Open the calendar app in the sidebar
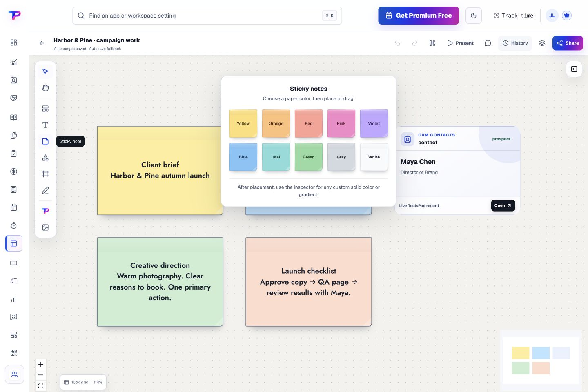Image resolution: width=588 pixels, height=392 pixels. pyautogui.click(x=14, y=207)
